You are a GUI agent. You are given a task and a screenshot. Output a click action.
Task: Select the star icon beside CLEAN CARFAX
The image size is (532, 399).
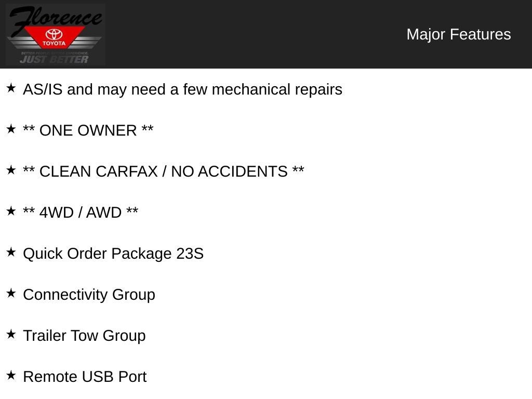point(11,170)
